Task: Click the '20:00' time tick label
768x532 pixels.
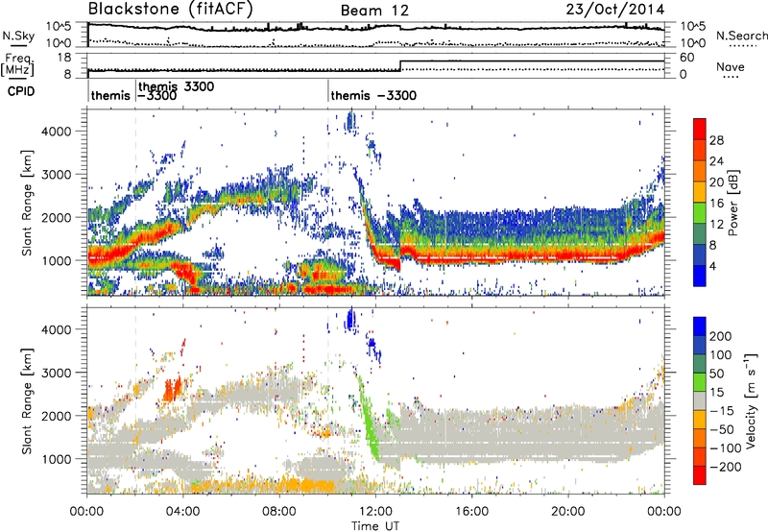Action: (x=567, y=512)
